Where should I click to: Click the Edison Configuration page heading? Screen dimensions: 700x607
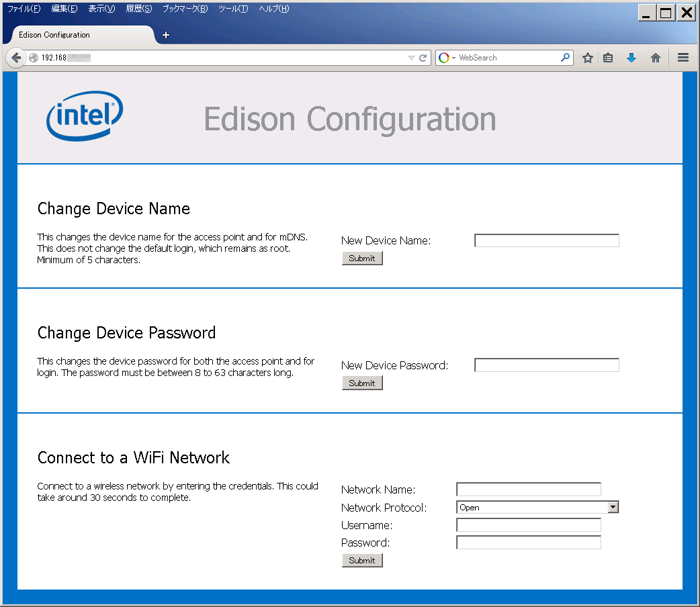(350, 120)
